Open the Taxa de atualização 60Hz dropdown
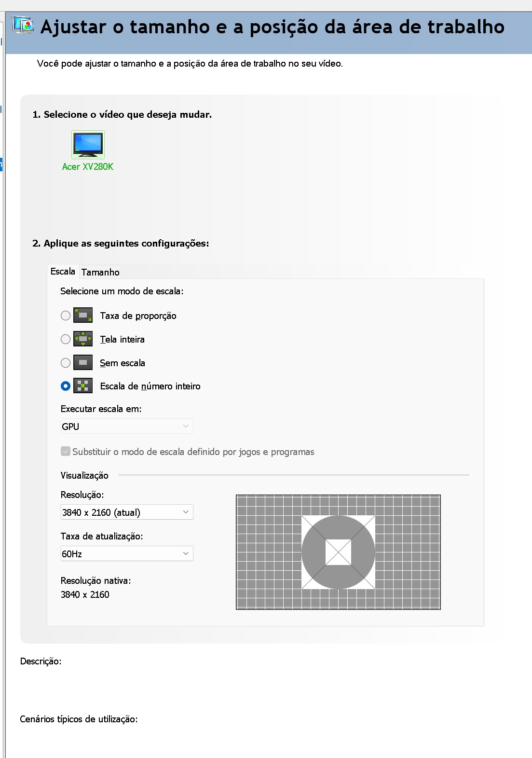532x758 pixels. click(x=127, y=553)
